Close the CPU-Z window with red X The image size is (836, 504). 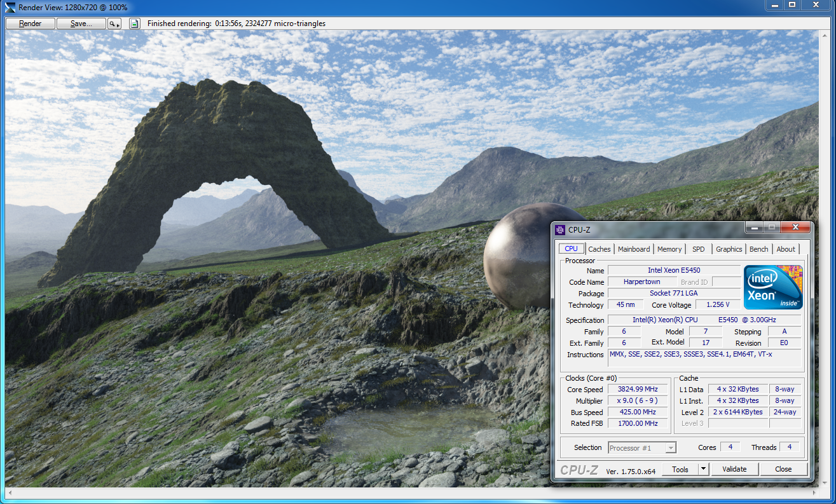click(x=795, y=227)
